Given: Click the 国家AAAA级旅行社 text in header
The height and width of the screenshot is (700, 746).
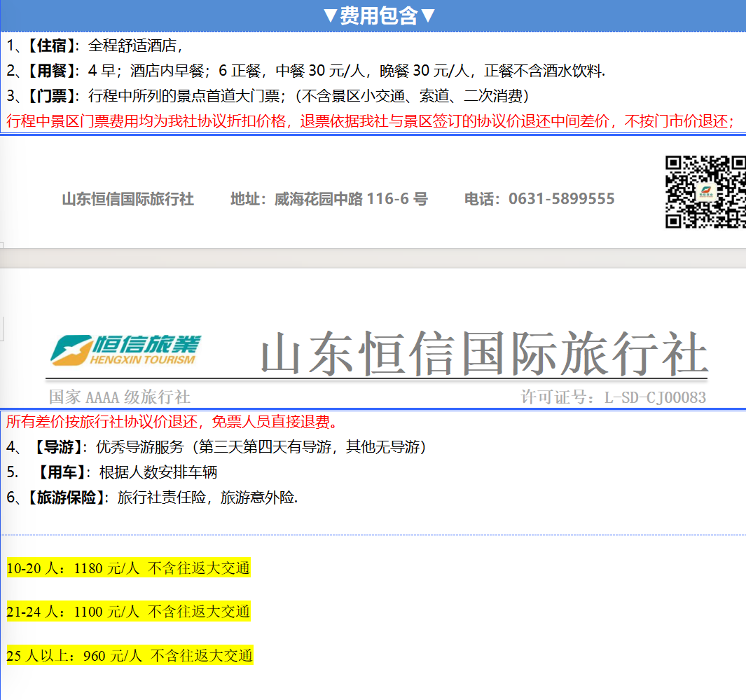Looking at the screenshot, I should point(120,397).
